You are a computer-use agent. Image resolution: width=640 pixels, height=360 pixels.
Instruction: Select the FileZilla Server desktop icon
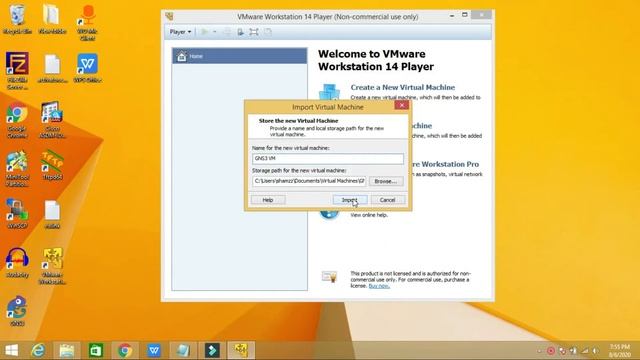pyautogui.click(x=17, y=71)
